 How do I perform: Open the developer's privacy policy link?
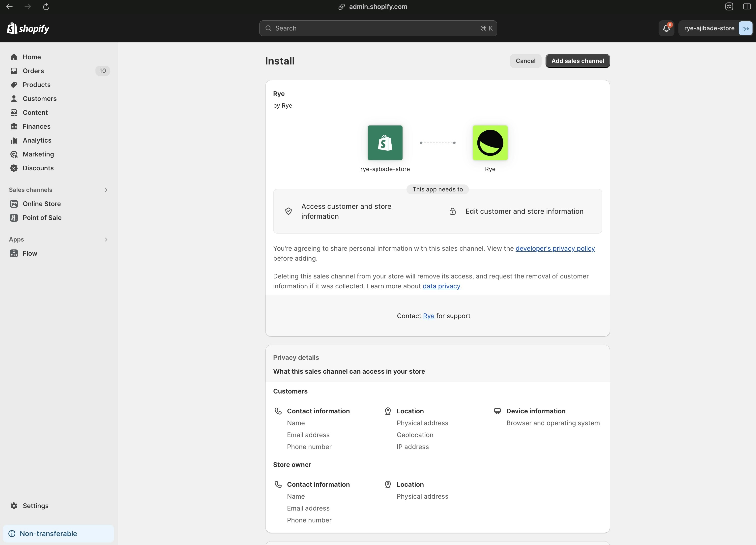555,248
